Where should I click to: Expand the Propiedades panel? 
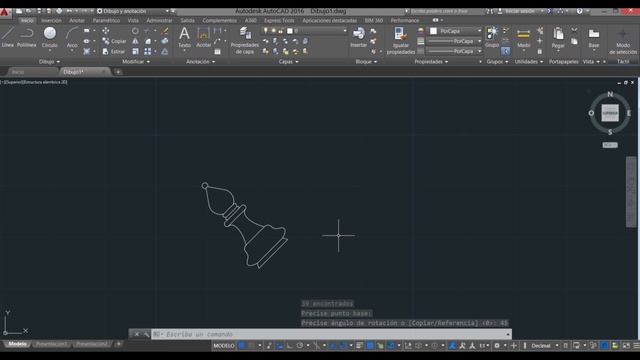(x=431, y=62)
